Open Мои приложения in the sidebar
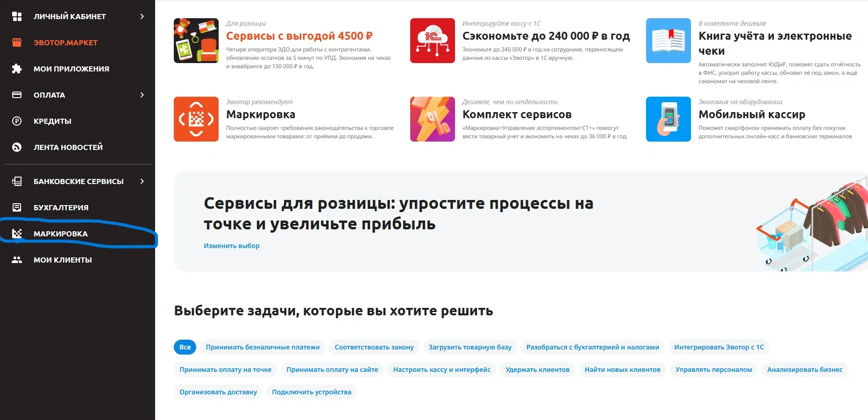 tap(71, 69)
